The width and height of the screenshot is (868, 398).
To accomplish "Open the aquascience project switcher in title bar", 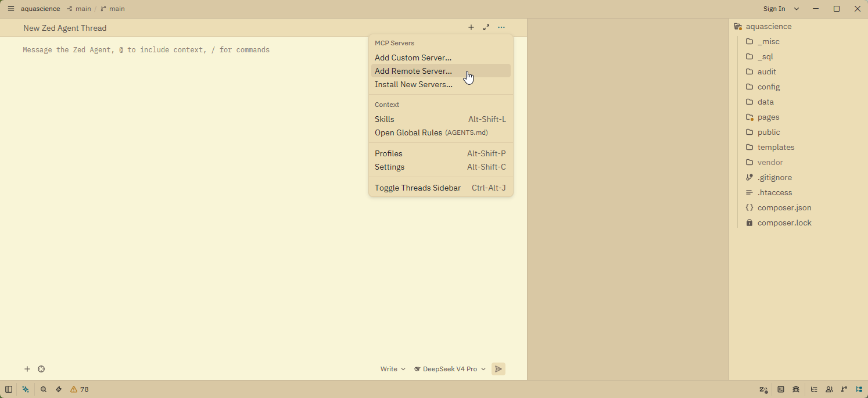I will (41, 9).
